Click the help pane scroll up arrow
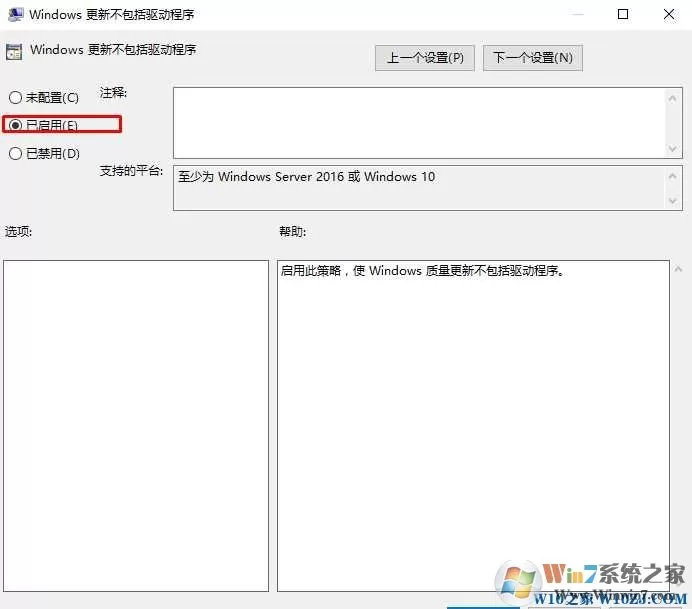Screen dimensions: 692x609 pos(678,269)
